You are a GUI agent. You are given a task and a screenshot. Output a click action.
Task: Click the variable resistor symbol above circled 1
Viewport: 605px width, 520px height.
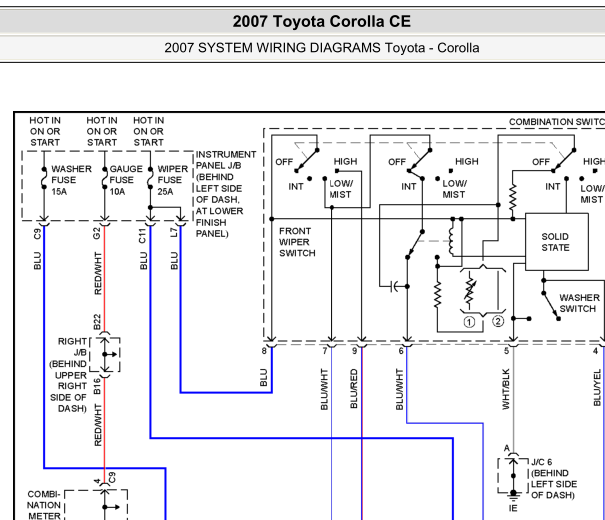470,290
